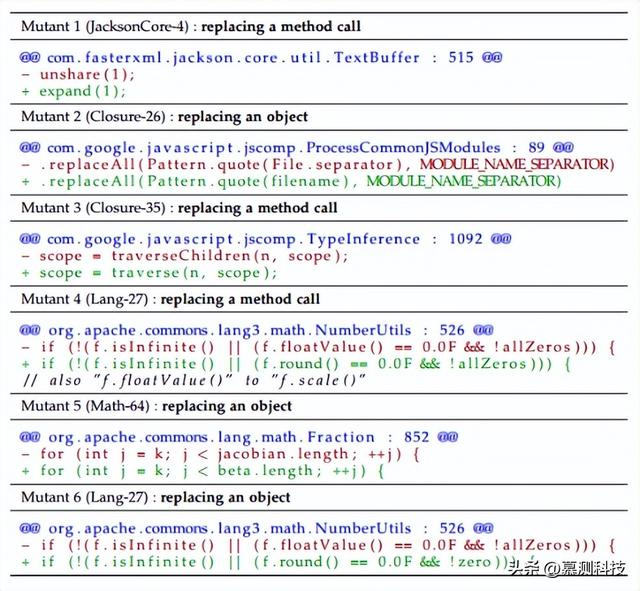Click Mutant 6's NumberUtils : 526 location line
This screenshot has height=591, width=640.
[x=256, y=528]
